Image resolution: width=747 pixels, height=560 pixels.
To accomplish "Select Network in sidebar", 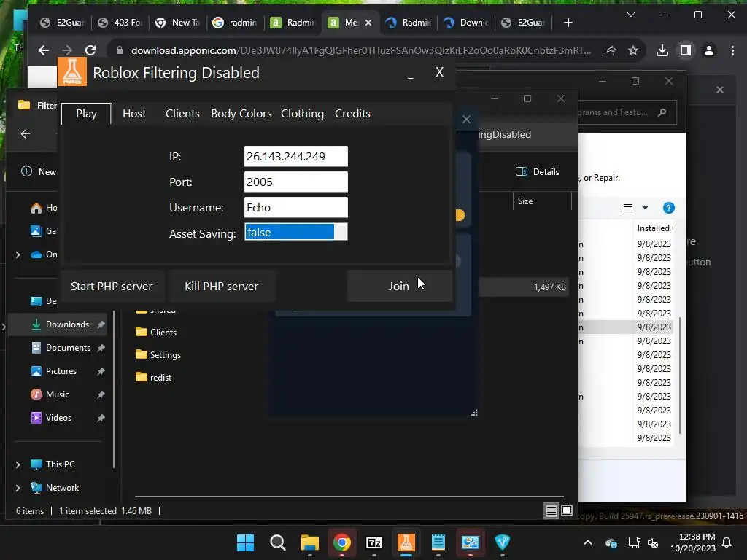I will coord(62,488).
